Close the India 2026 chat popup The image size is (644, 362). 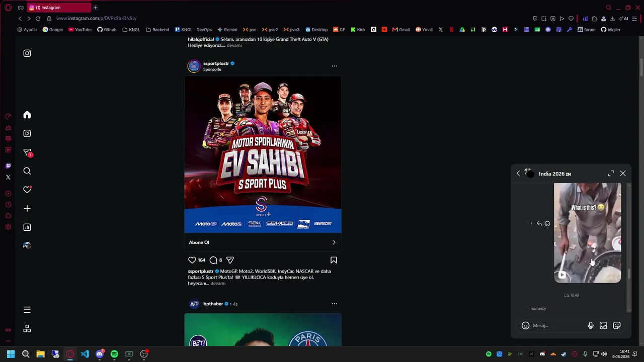point(623,173)
